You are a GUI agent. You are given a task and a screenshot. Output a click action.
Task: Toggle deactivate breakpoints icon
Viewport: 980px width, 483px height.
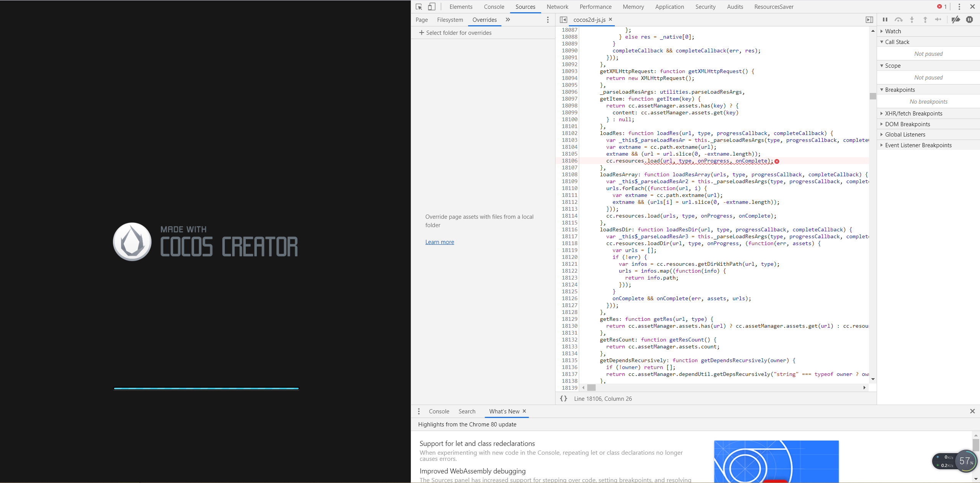click(x=956, y=20)
